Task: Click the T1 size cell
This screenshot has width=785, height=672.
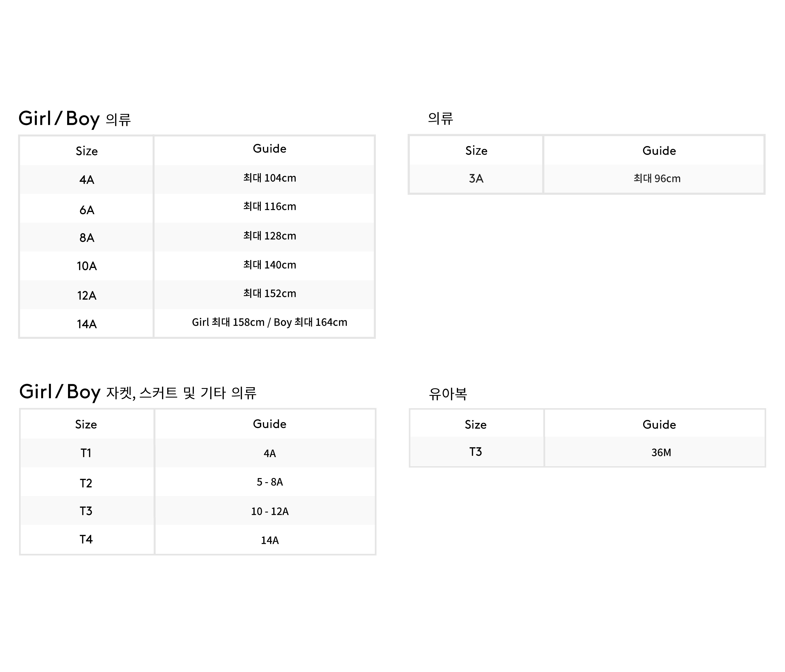Action: pyautogui.click(x=86, y=453)
